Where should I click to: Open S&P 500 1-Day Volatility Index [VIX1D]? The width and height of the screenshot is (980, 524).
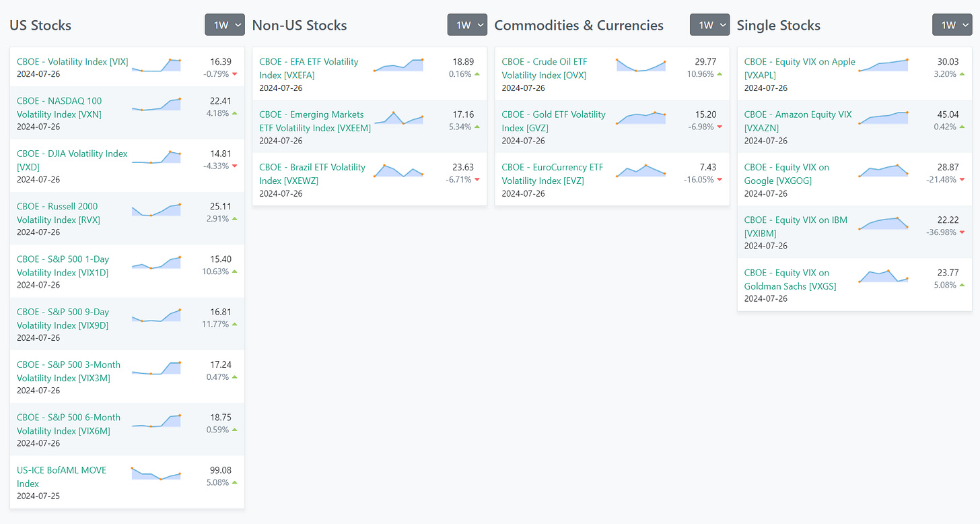click(63, 265)
